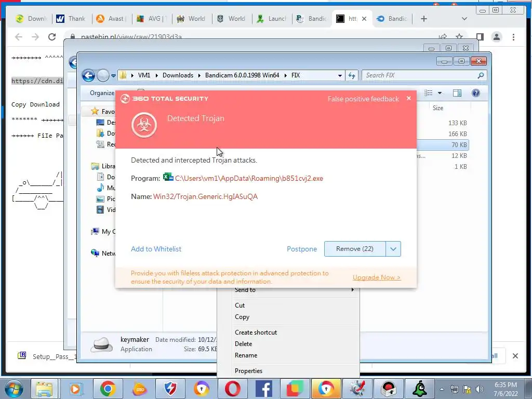Open Libraries in the navigation pane
This screenshot has height=399, width=532.
pyautogui.click(x=103, y=166)
